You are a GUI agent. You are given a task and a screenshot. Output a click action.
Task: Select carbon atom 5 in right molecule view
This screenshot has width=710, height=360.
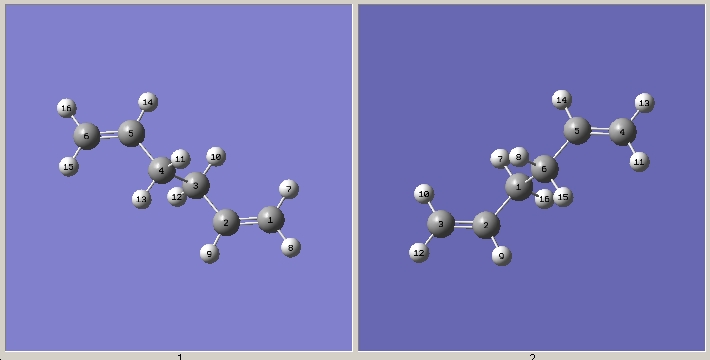577,131
